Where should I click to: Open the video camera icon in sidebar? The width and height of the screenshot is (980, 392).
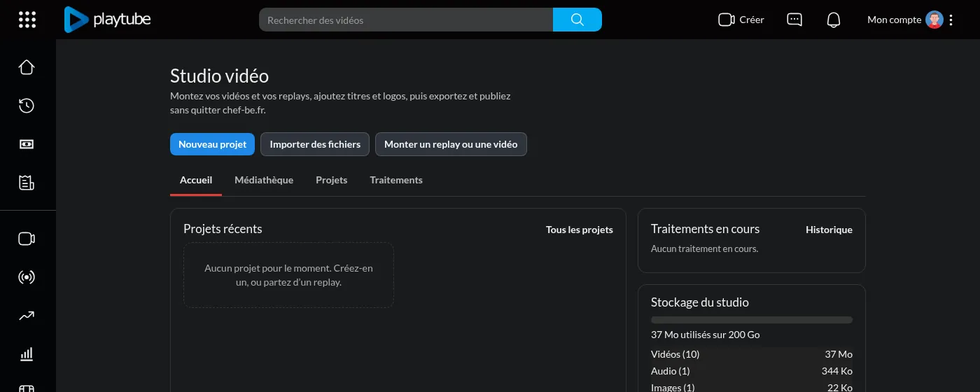pyautogui.click(x=27, y=239)
